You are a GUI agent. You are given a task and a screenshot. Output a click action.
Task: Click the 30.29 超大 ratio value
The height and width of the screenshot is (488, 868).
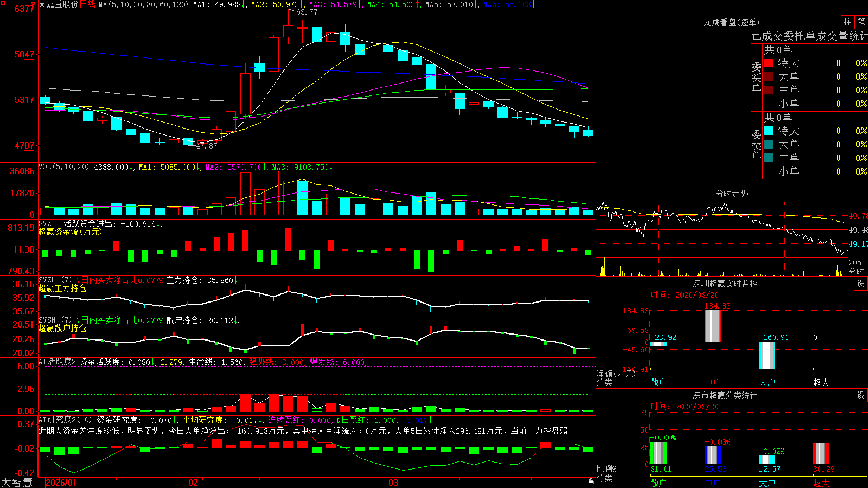[824, 470]
